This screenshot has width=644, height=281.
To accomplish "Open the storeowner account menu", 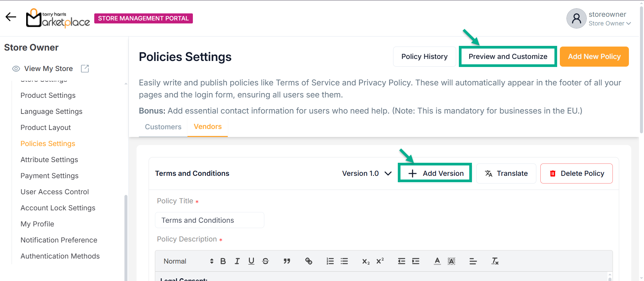I will click(599, 19).
